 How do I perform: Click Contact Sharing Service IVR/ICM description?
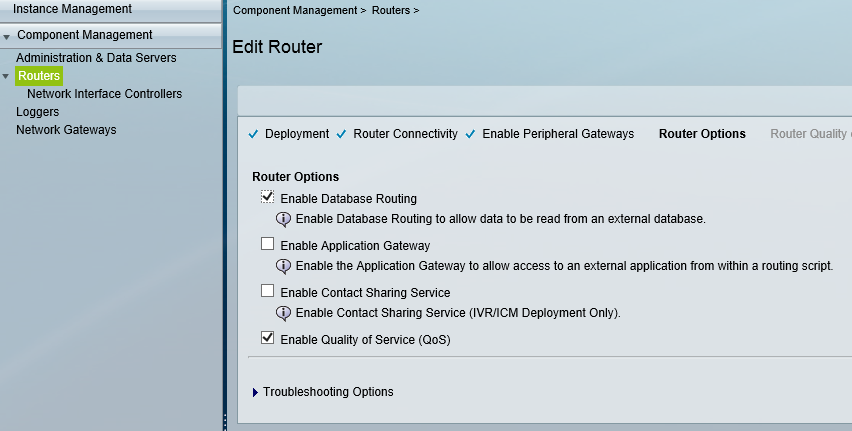click(x=458, y=313)
